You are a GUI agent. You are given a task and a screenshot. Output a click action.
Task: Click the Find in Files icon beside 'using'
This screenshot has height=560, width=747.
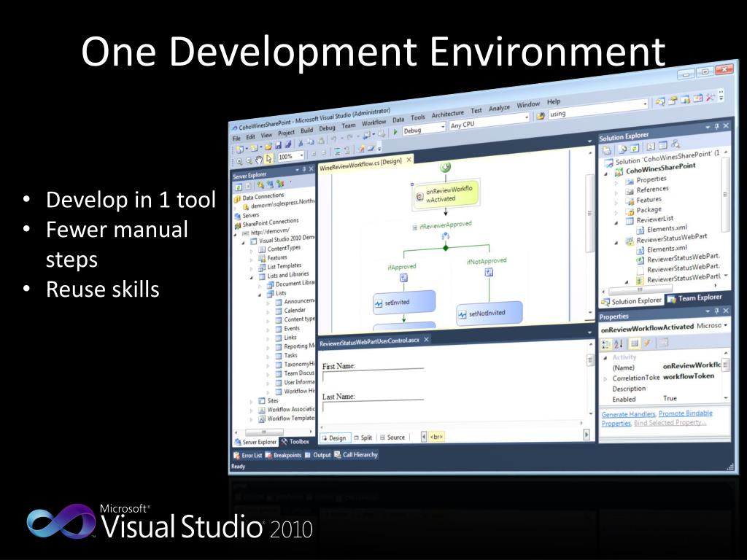541,116
